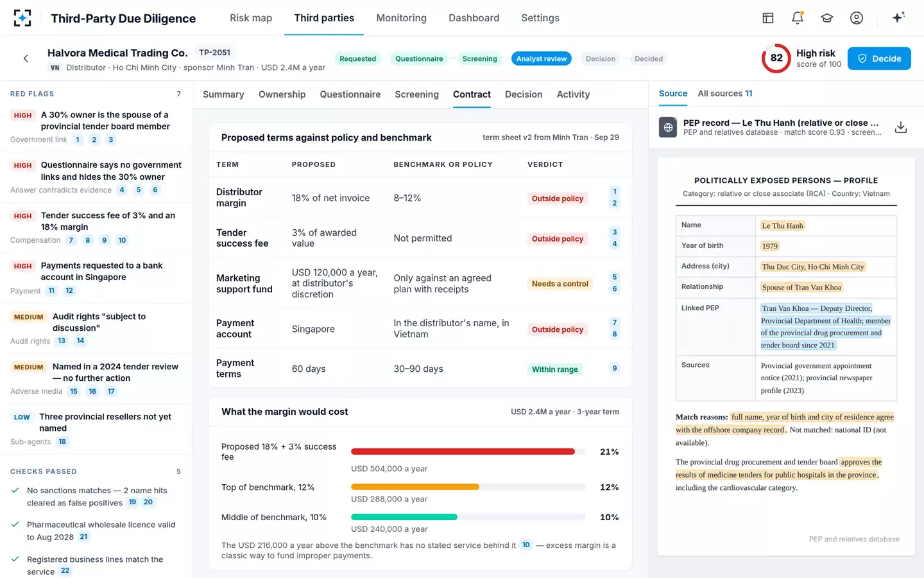Click the blue Decide button
Viewport: 924px width, 578px height.
[879, 58]
